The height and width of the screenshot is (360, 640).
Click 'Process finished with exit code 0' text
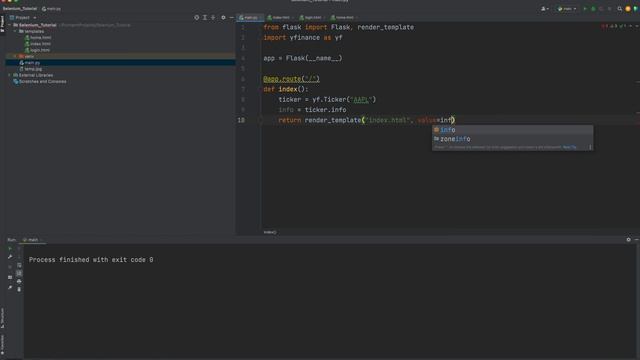coord(91,260)
